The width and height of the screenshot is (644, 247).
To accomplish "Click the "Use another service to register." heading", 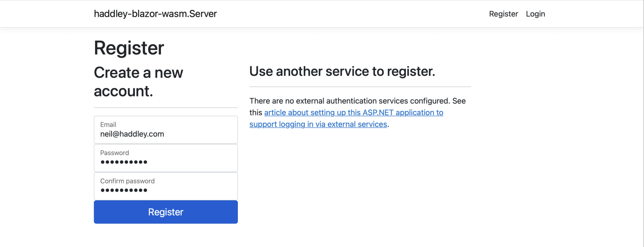I will click(x=342, y=71).
